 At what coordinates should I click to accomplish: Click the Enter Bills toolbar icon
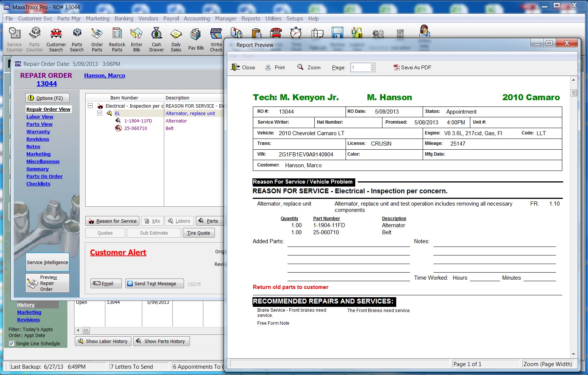tap(137, 39)
